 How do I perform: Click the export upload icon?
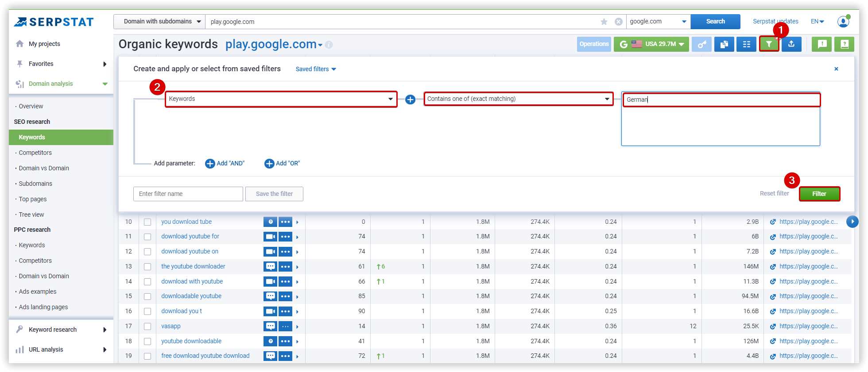[791, 44]
